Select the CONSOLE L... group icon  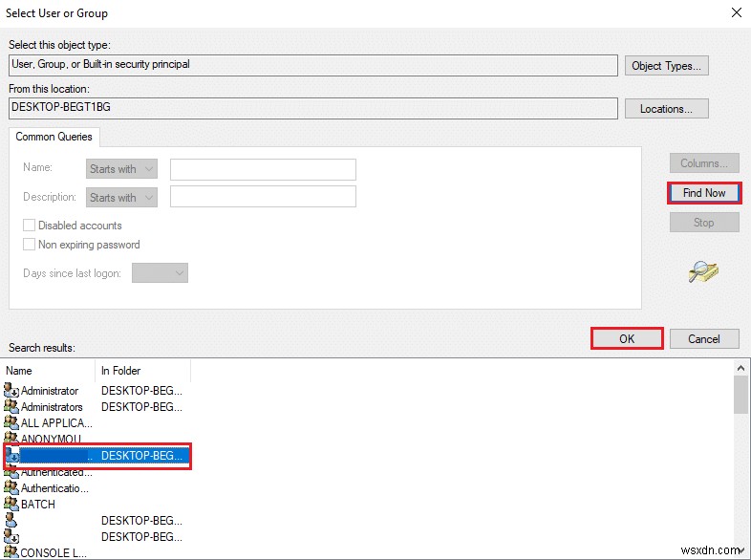[11, 552]
